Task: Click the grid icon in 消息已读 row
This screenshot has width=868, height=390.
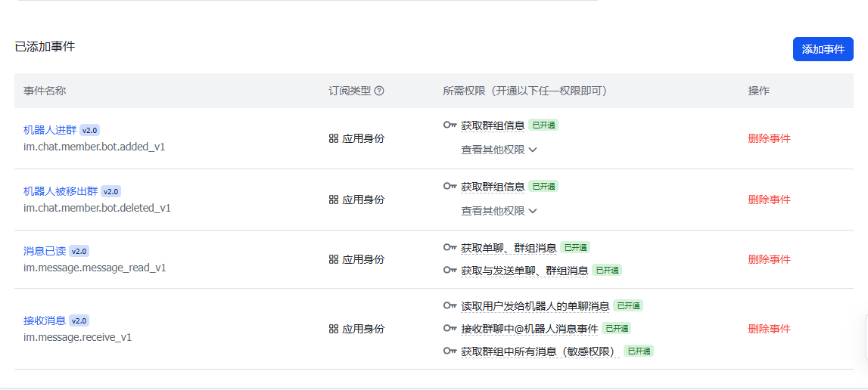Action: (x=334, y=259)
